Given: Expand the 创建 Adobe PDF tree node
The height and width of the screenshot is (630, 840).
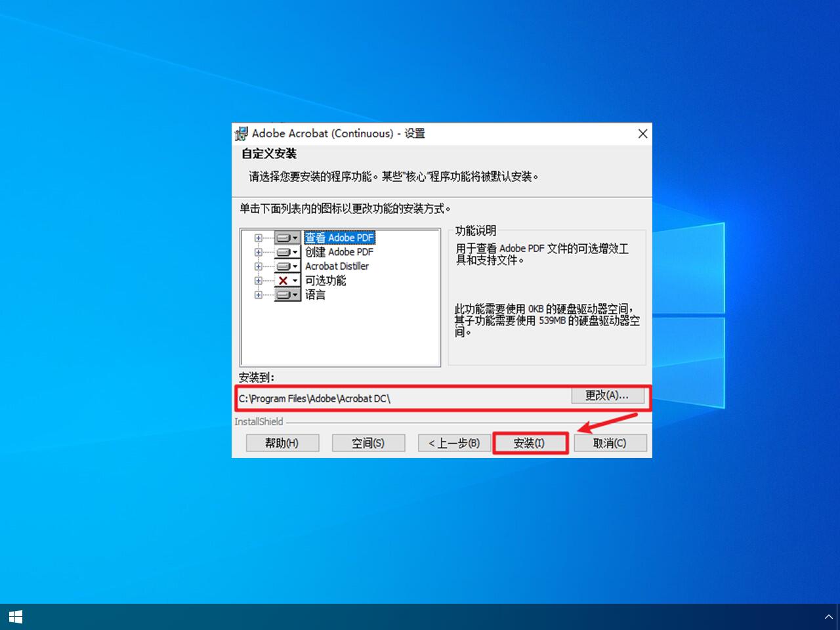Looking at the screenshot, I should point(258,252).
